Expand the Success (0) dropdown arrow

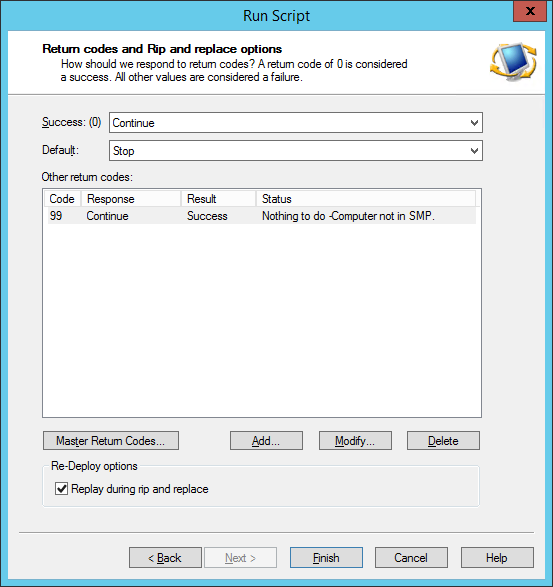pos(474,123)
